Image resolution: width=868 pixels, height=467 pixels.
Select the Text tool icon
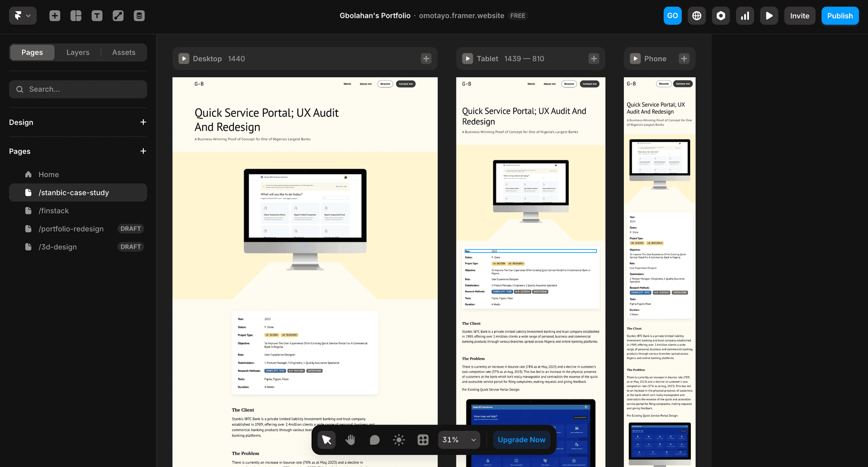(97, 16)
